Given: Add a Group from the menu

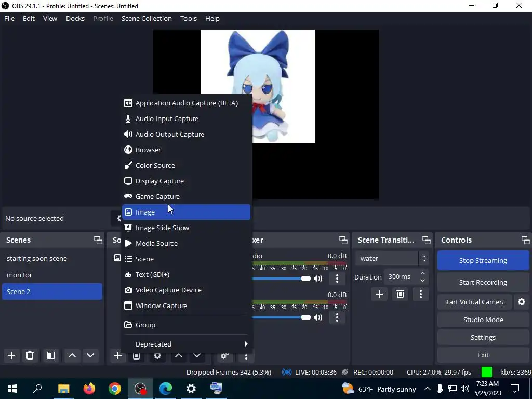Looking at the screenshot, I should [186, 325].
